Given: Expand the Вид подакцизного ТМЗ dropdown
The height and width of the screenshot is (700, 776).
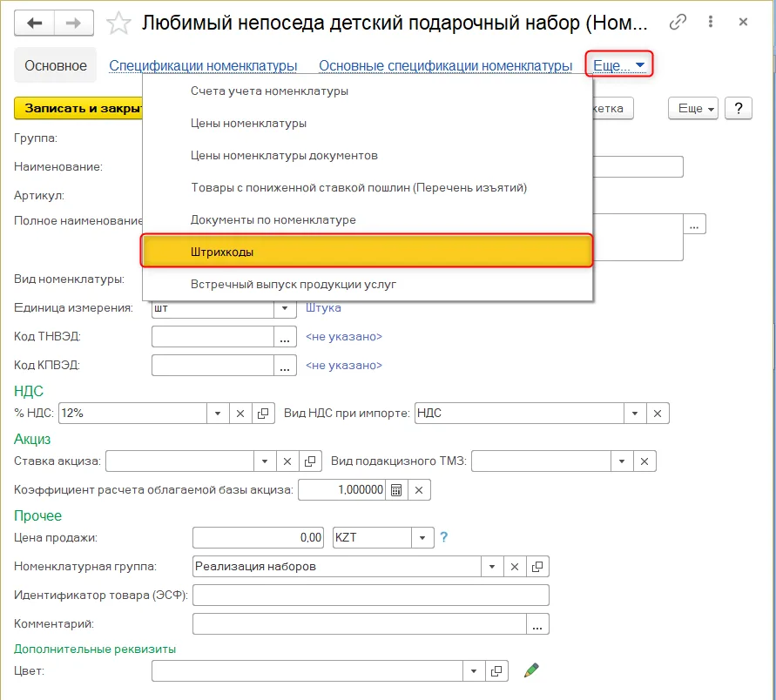Looking at the screenshot, I should click(622, 461).
